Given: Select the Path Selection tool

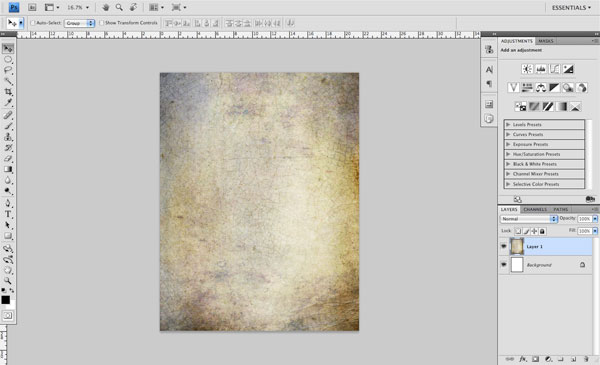Looking at the screenshot, I should (x=8, y=225).
